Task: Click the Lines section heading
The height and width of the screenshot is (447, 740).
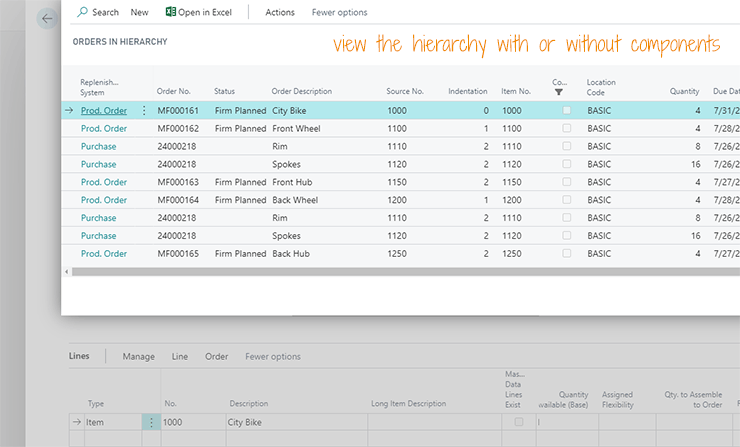Action: 79,356
